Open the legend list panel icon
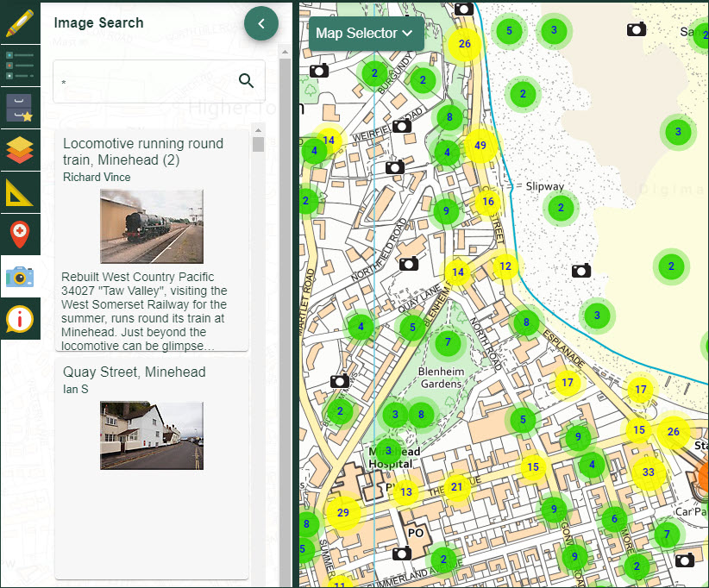The width and height of the screenshot is (709, 588). 20,66
